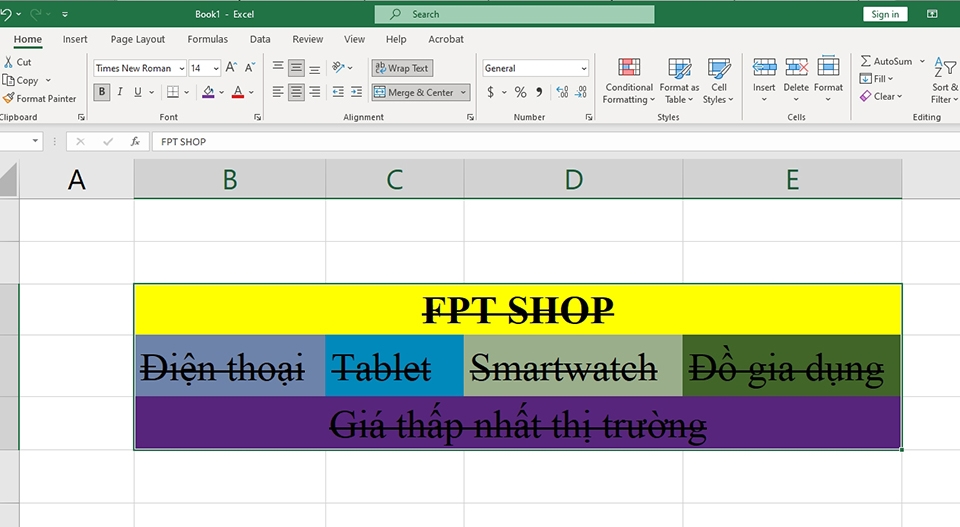This screenshot has height=527, width=960.
Task: Click the Borders icon
Action: point(173,92)
